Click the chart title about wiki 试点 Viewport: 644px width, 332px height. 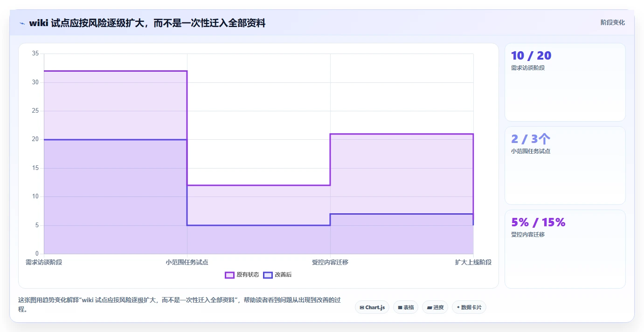[x=147, y=23]
